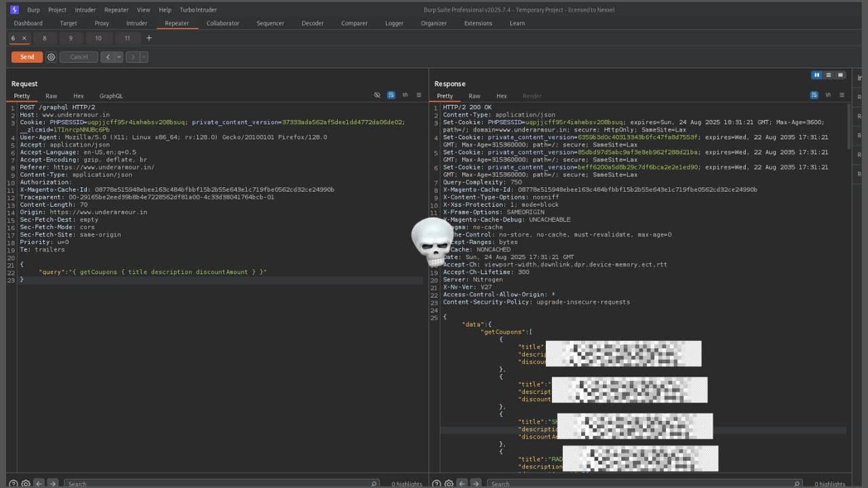This screenshot has width=868, height=488.
Task: Open the request history back arrow dropdown
Action: pyautogui.click(x=117, y=57)
